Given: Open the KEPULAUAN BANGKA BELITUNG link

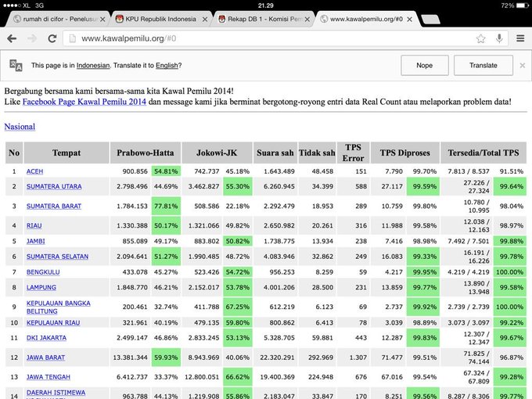Looking at the screenshot, I should coord(59,307).
